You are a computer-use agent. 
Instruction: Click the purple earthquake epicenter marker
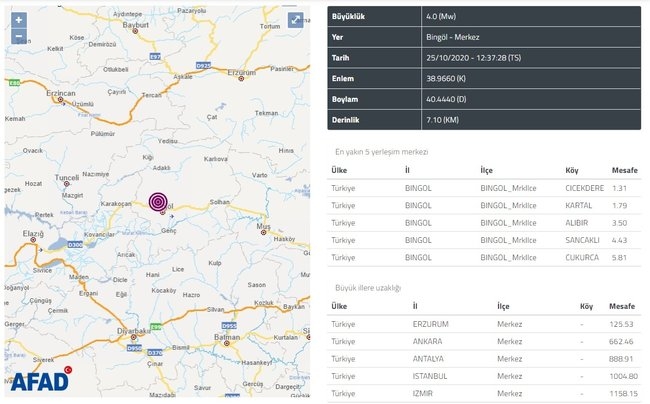pos(159,202)
